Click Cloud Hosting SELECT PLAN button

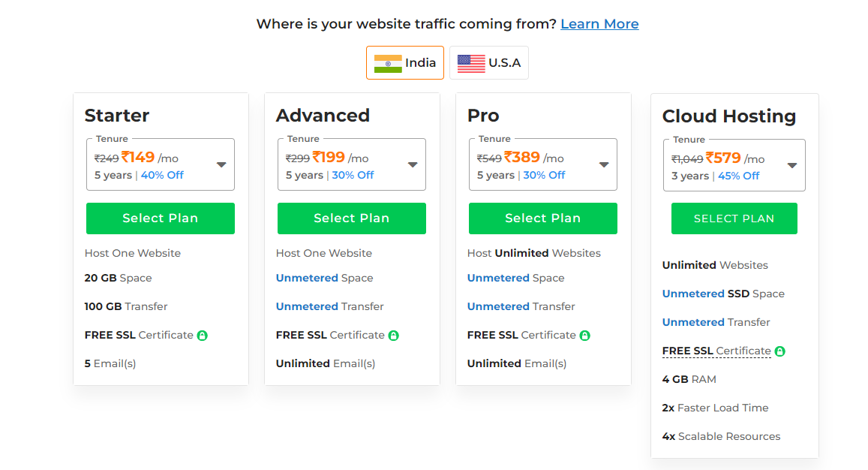[x=734, y=218]
